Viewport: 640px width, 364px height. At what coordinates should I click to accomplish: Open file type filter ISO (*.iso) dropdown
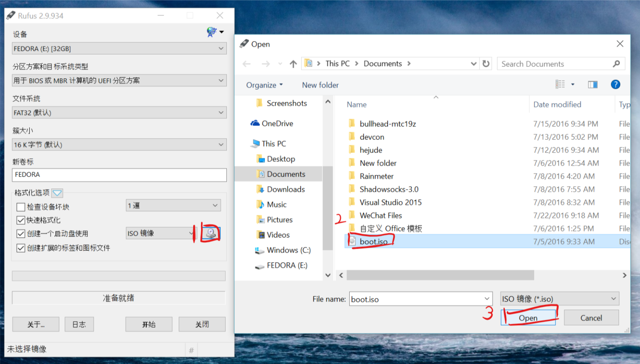click(x=560, y=299)
